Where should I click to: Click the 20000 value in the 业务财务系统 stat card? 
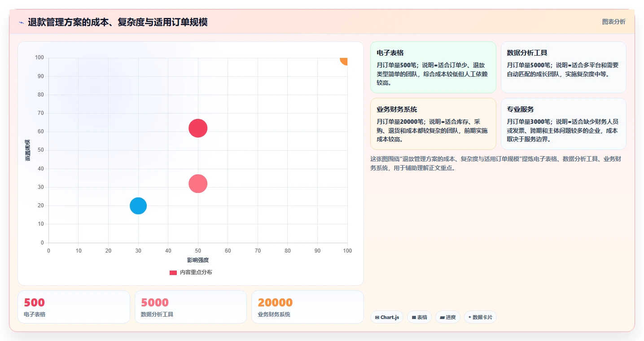[x=275, y=302]
